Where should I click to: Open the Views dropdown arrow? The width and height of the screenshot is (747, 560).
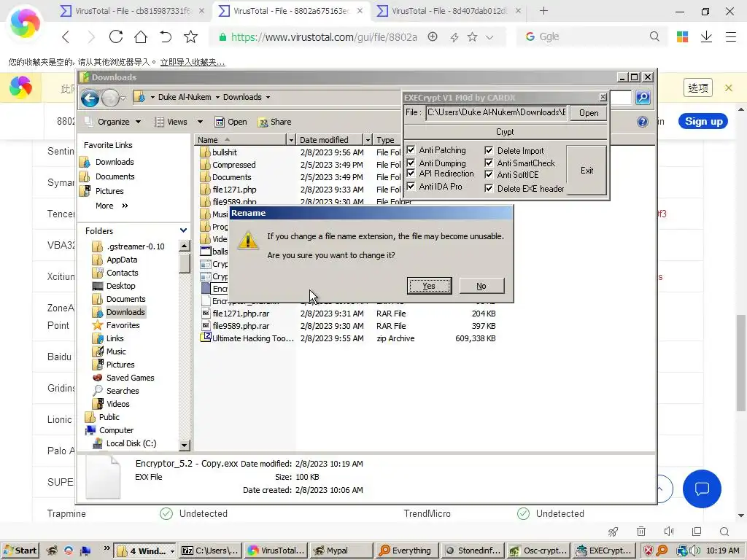pos(200,122)
